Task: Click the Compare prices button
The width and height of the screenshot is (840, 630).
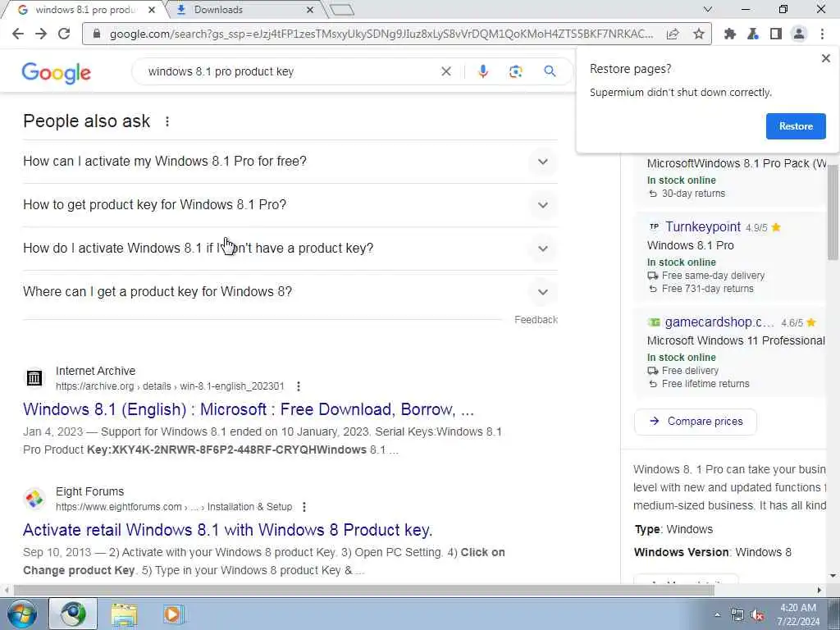Action: tap(696, 422)
